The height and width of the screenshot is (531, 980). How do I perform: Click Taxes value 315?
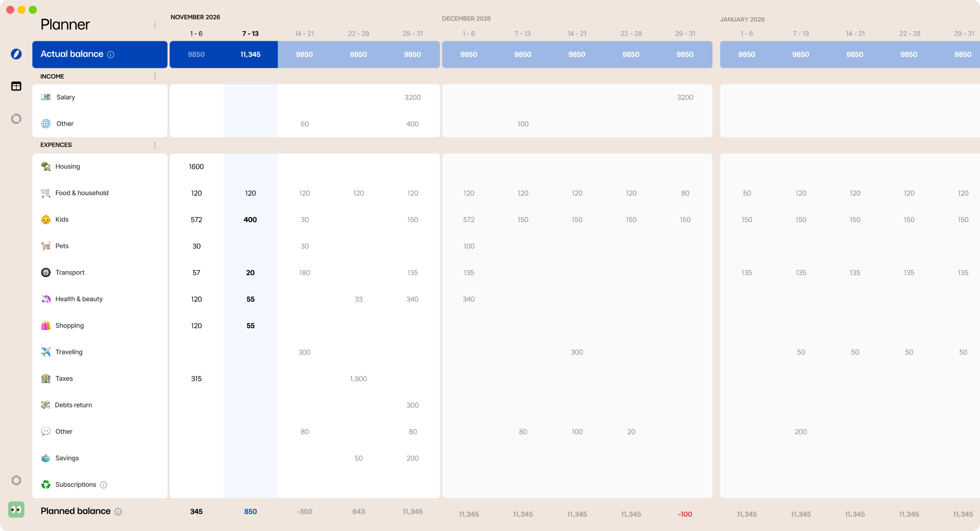pos(196,379)
